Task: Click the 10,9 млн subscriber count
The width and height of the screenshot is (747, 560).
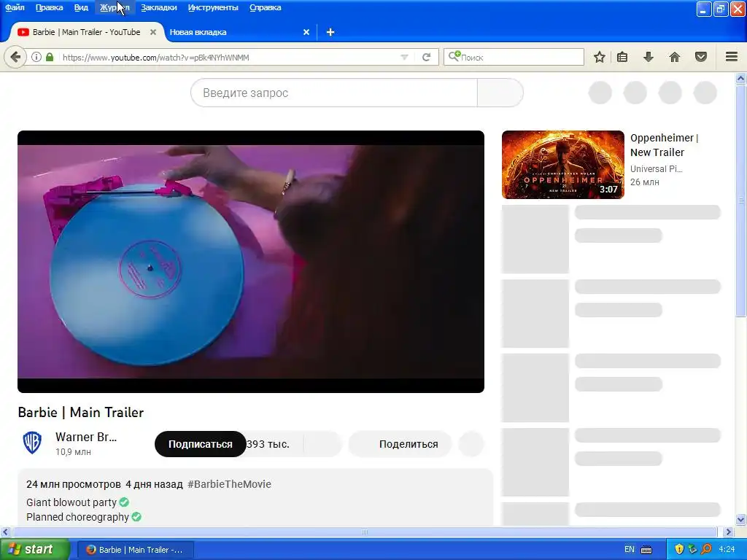Action: point(73,452)
